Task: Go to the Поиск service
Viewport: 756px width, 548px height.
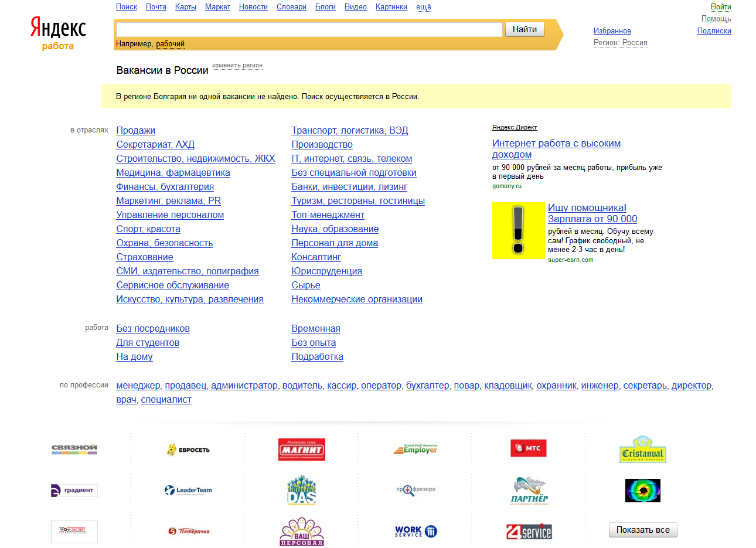Action: [127, 7]
